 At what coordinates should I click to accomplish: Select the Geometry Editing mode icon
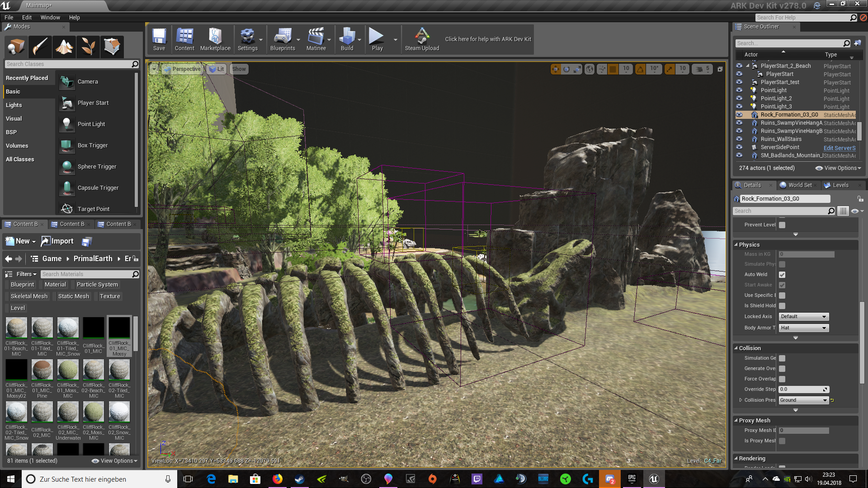coord(112,46)
